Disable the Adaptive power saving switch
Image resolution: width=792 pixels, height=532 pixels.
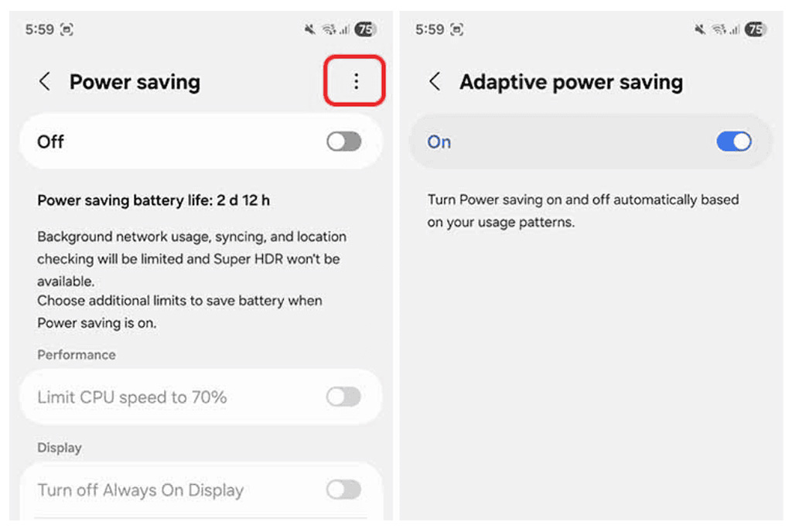[x=733, y=142]
